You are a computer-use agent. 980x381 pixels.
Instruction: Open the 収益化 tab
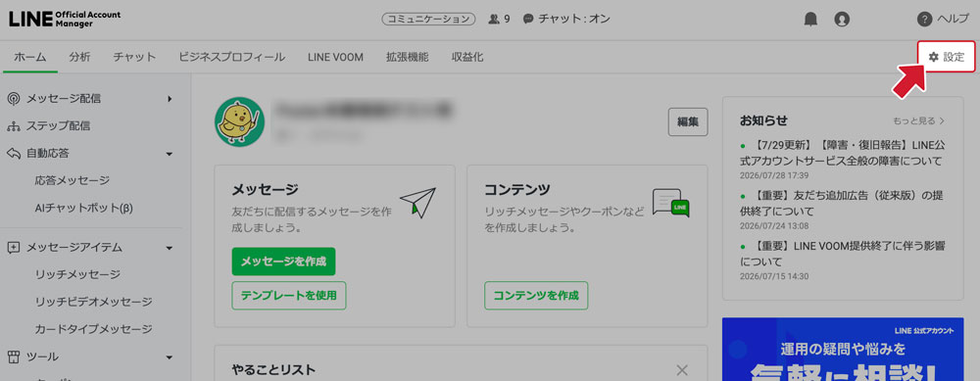(x=466, y=57)
